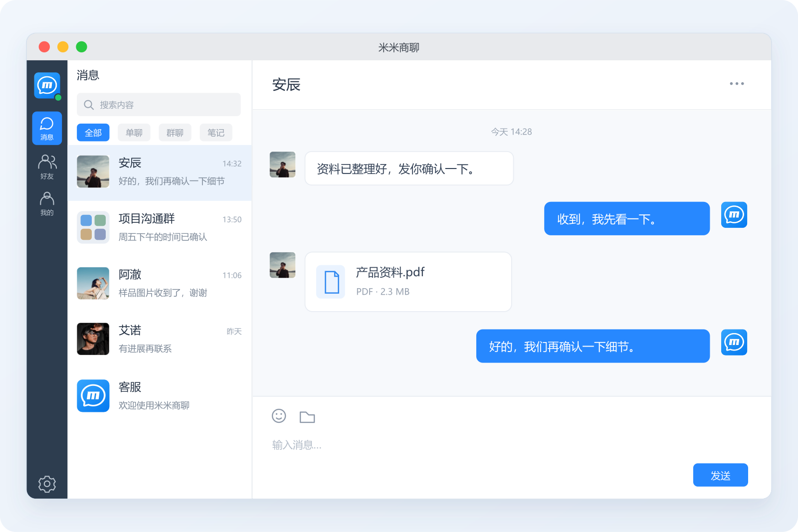This screenshot has height=532, width=798.
Task: Open the 阿澈 conversation
Action: [x=160, y=284]
